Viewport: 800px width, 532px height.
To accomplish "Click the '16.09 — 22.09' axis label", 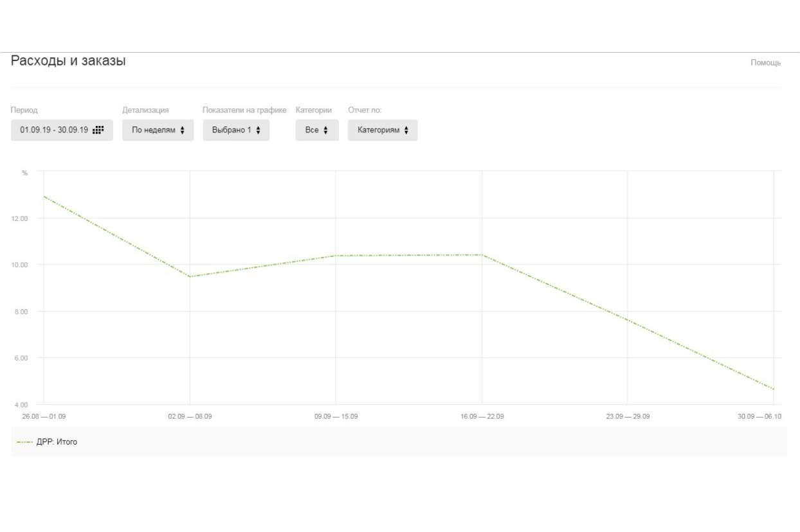I will click(x=482, y=416).
